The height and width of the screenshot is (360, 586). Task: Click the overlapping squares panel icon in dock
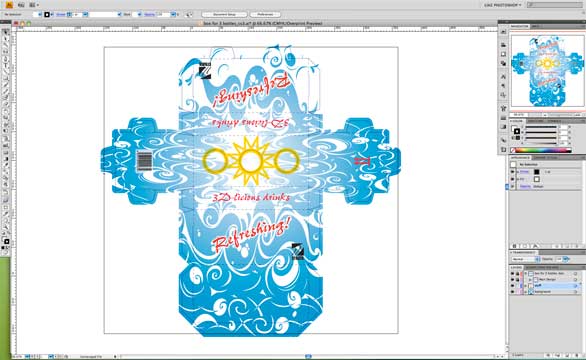[x=503, y=64]
